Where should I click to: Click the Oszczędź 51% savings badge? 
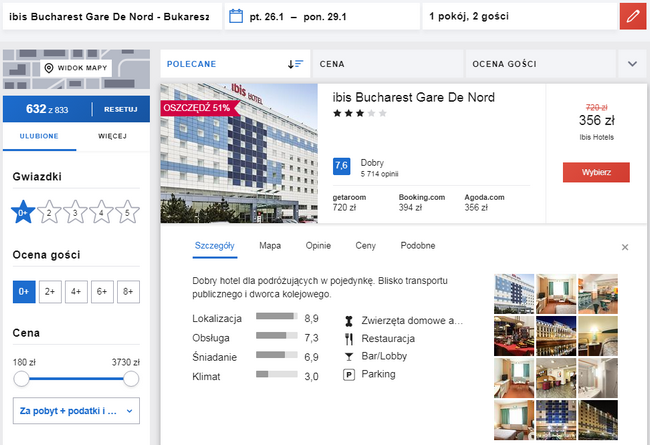[199, 108]
